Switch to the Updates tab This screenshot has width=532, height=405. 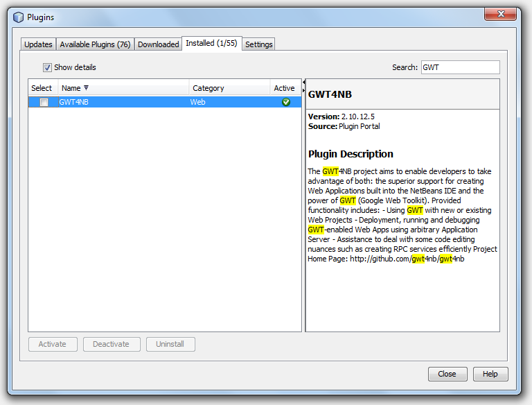pos(38,44)
